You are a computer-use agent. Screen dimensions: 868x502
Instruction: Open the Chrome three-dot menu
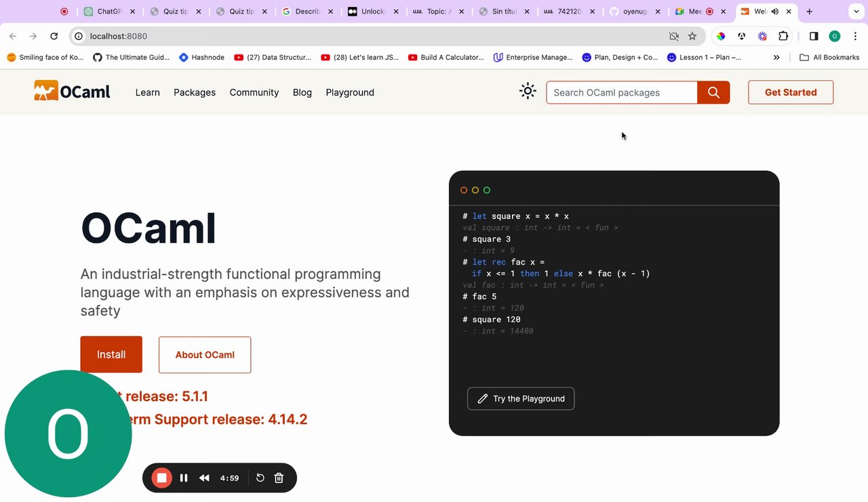pos(854,36)
